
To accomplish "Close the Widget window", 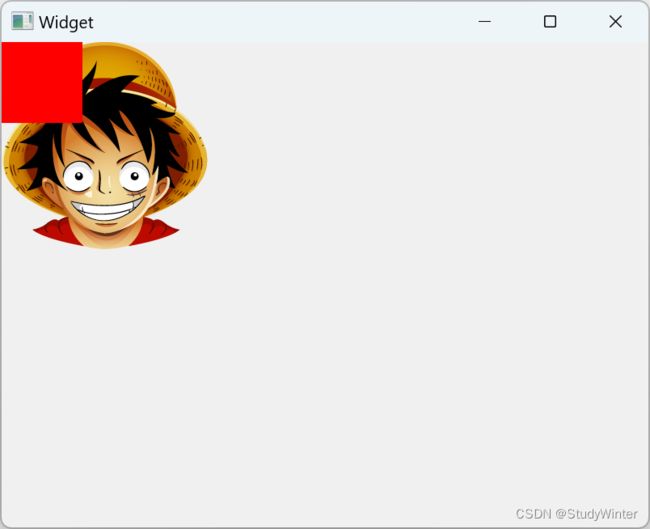I will (x=616, y=21).
